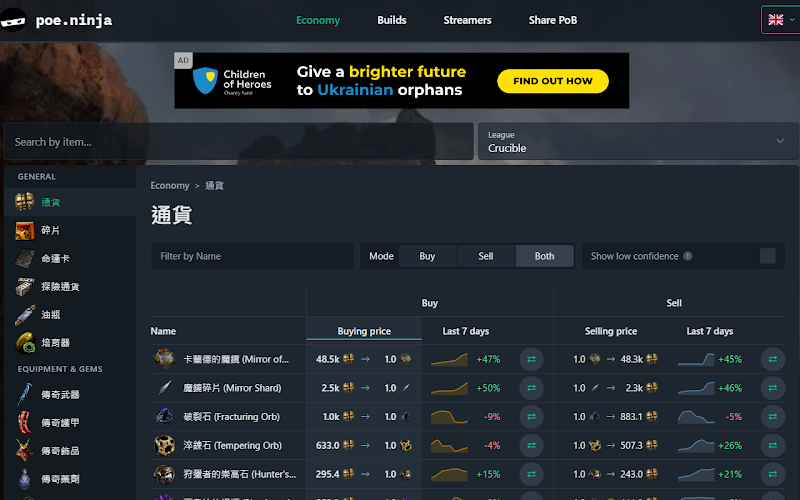This screenshot has width=800, height=500.
Task: Select Both mode
Action: click(544, 256)
